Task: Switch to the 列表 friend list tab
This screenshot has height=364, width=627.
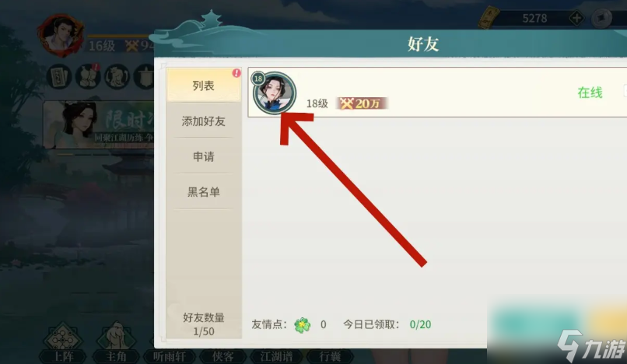Action: pyautogui.click(x=204, y=85)
